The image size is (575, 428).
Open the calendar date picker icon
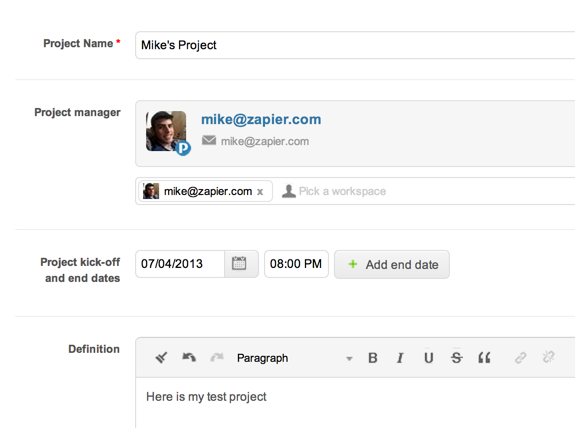tap(239, 264)
